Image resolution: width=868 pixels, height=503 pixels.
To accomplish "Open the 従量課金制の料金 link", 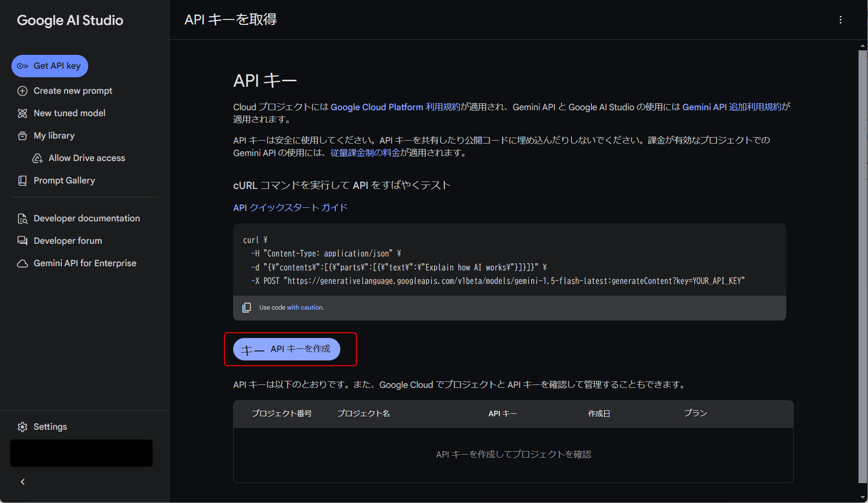I will click(365, 153).
